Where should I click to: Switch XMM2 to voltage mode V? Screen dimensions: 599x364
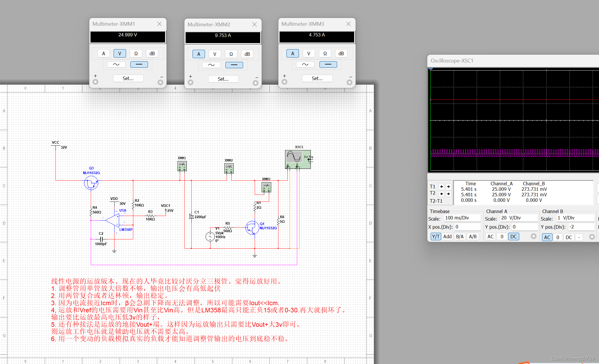coord(215,54)
